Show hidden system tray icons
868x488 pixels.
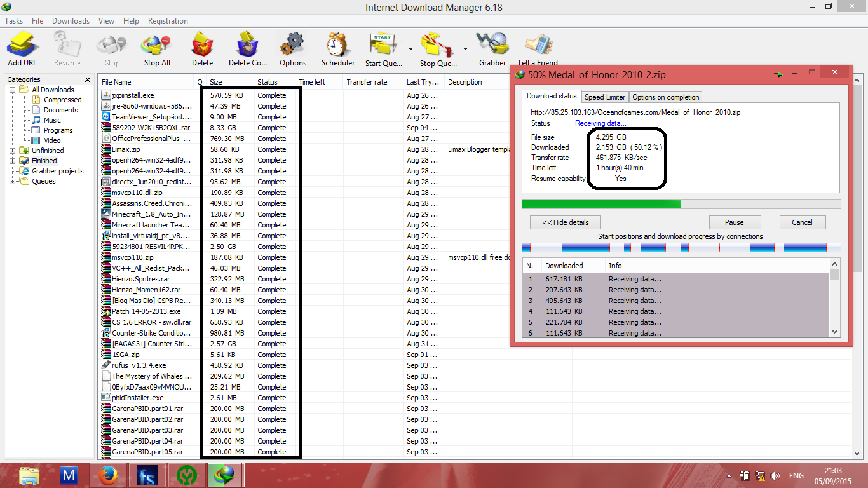728,475
